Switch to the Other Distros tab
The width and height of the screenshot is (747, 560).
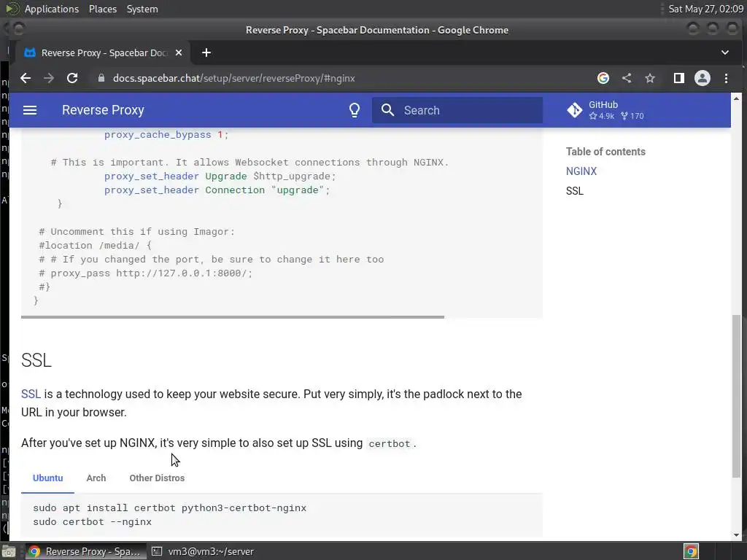pyautogui.click(x=157, y=478)
